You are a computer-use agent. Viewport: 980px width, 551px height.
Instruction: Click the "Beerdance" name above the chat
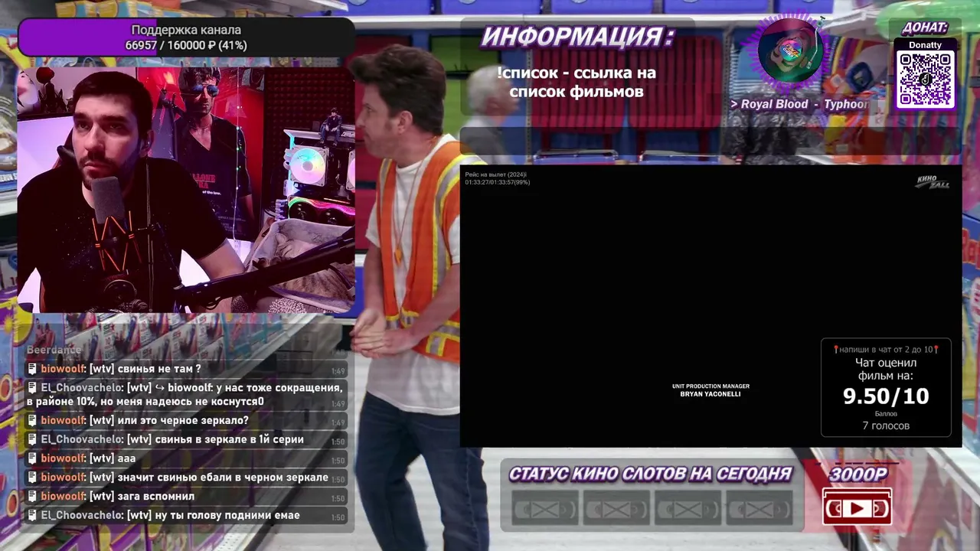(54, 350)
